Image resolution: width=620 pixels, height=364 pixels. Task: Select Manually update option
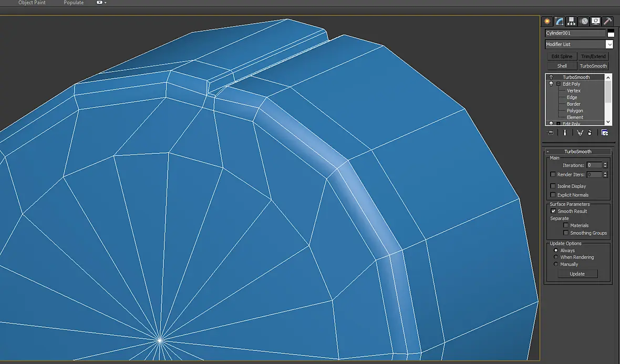point(555,264)
